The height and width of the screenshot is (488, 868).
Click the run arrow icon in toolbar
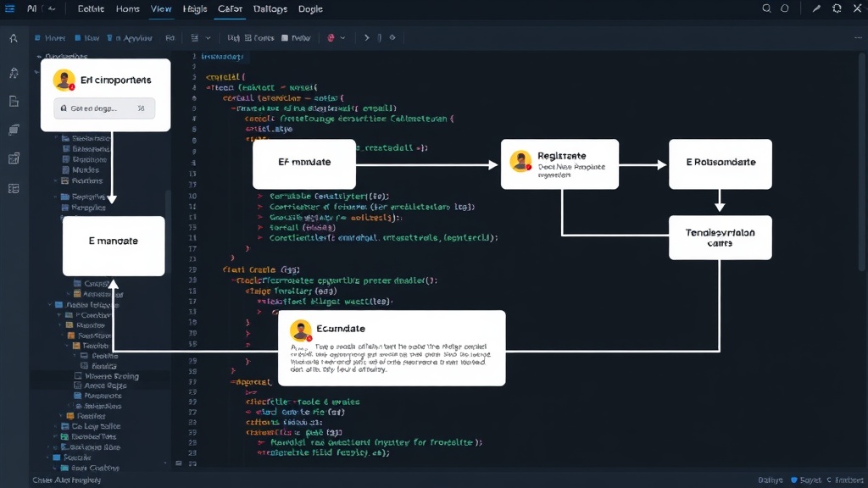(x=366, y=37)
